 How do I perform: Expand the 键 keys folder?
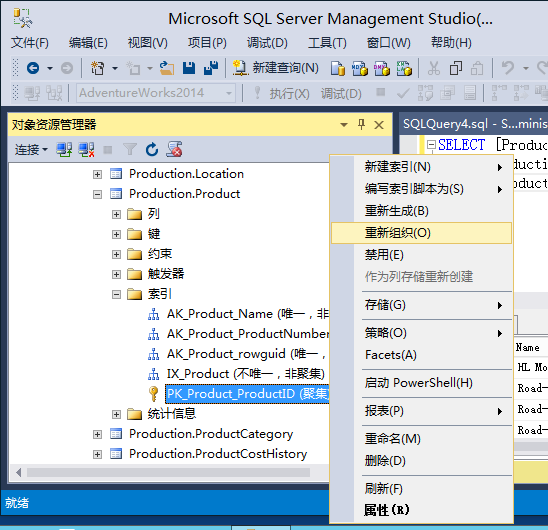(x=116, y=234)
